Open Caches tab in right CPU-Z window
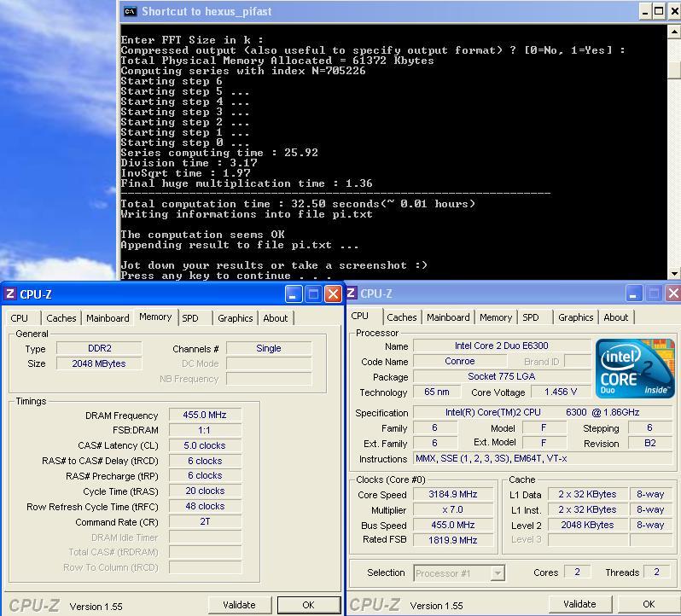This screenshot has width=681, height=616. pyautogui.click(x=402, y=317)
